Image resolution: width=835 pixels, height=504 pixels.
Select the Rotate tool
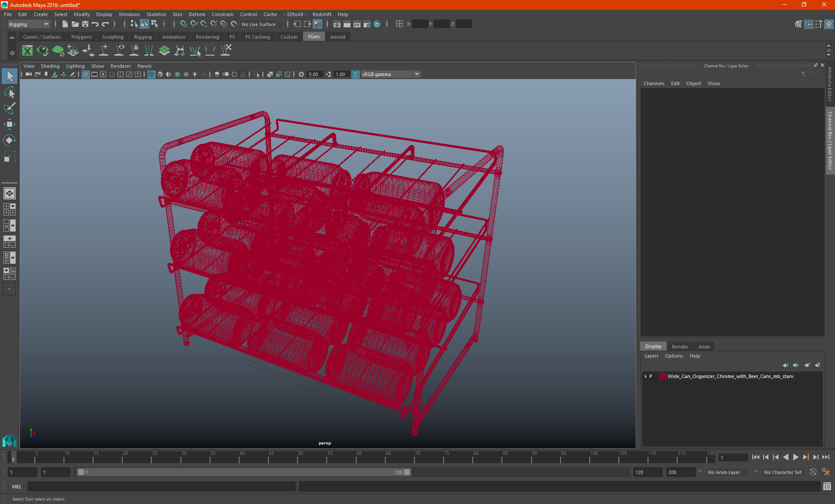[x=10, y=140]
